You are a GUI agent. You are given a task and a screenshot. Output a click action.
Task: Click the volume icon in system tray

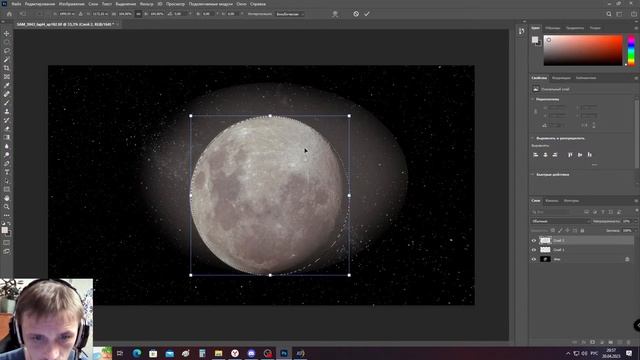tap(584, 353)
